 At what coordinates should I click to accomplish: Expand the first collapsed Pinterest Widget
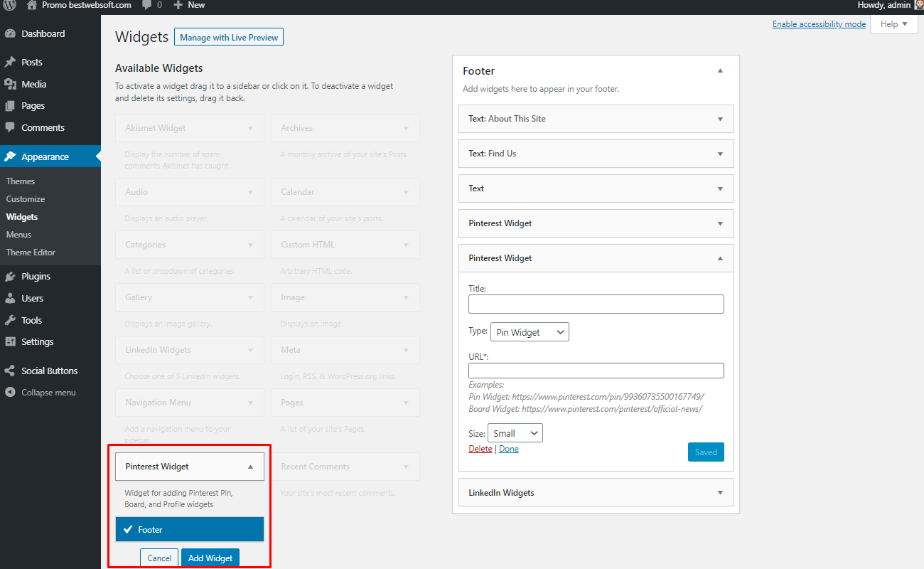click(720, 223)
